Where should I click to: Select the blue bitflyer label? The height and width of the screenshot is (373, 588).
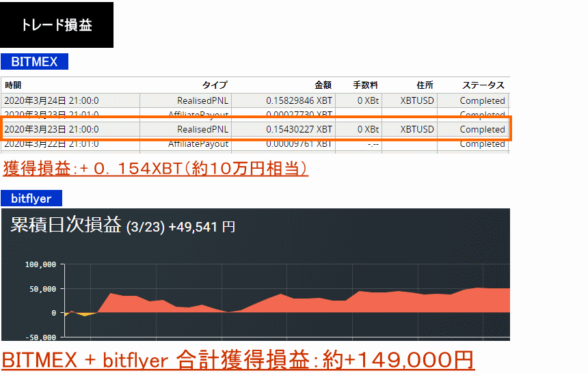pos(31,199)
